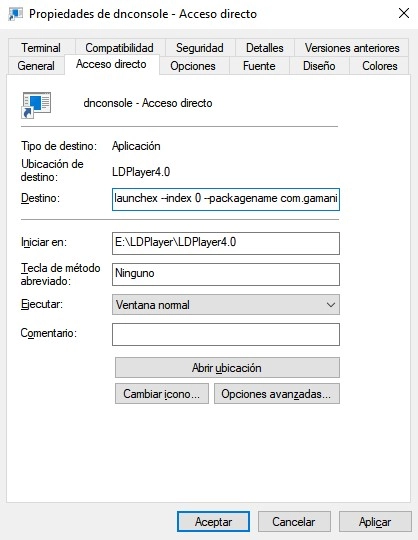Switch to the Detalles tab
Image resolution: width=418 pixels, height=540 pixels.
point(264,48)
